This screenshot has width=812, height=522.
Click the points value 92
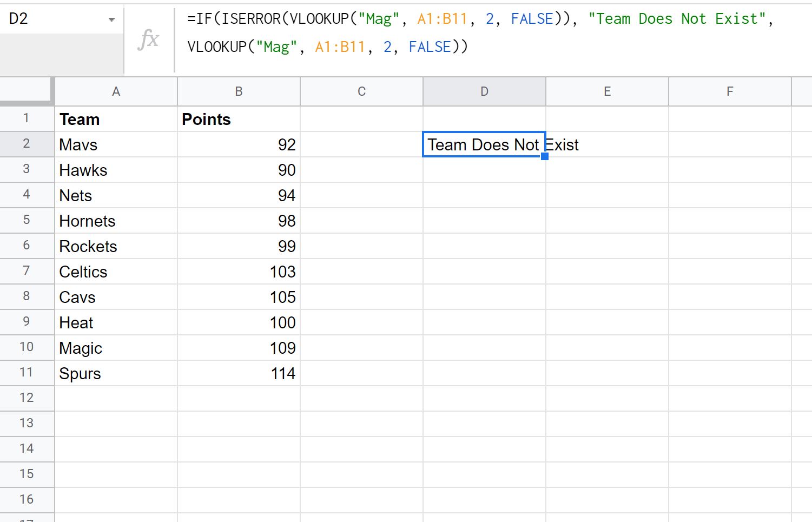coord(239,144)
